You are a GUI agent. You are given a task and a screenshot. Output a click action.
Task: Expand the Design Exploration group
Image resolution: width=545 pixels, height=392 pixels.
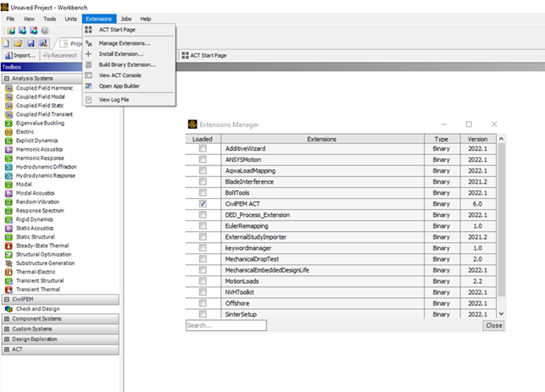[x=7, y=340]
